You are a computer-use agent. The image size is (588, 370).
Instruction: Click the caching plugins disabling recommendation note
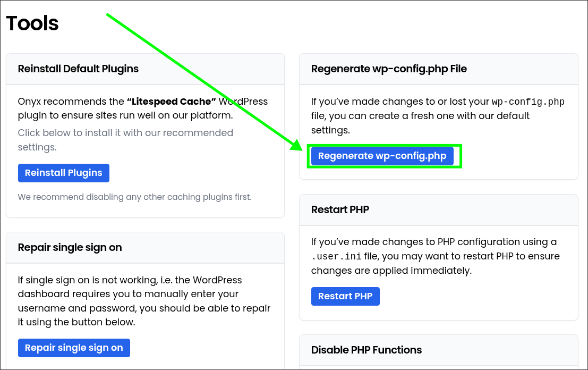pyautogui.click(x=134, y=197)
